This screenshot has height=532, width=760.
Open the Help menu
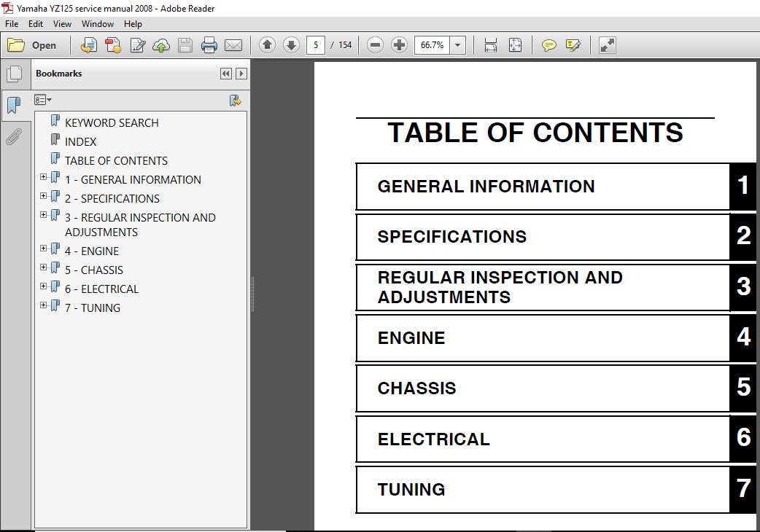(x=133, y=24)
